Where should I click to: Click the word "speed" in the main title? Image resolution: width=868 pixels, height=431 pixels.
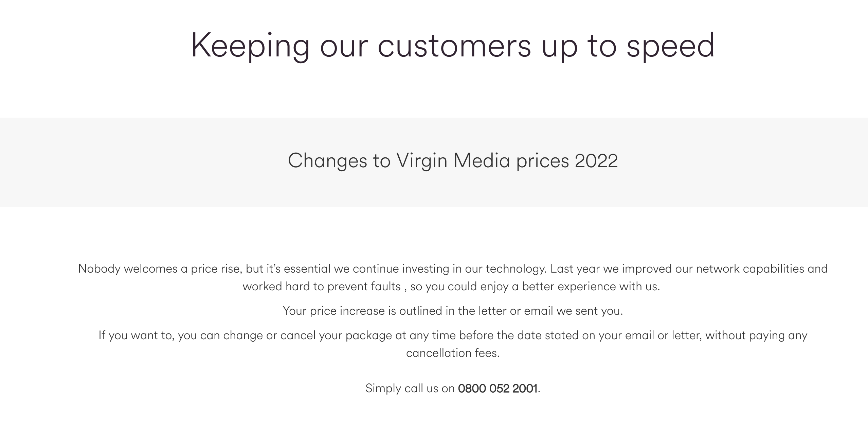click(670, 46)
